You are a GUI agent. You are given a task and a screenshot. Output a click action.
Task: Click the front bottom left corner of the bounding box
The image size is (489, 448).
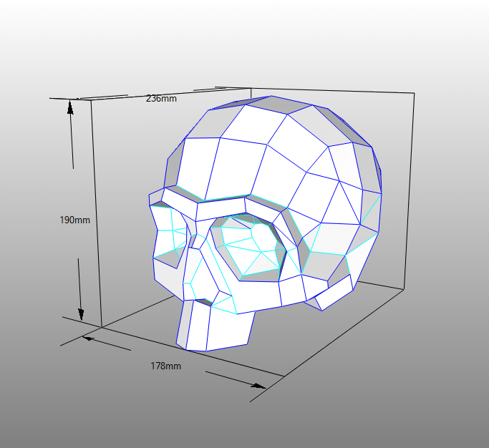[x=102, y=327]
